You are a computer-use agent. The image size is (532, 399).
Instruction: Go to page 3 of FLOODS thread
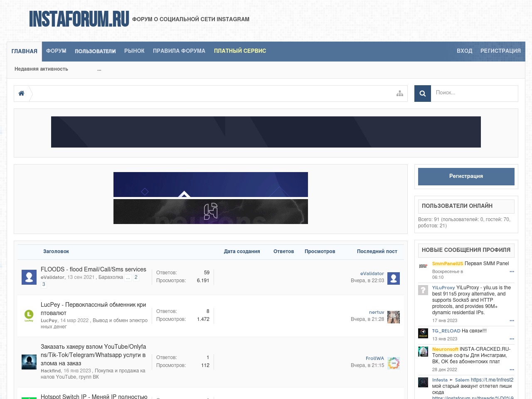pyautogui.click(x=44, y=284)
